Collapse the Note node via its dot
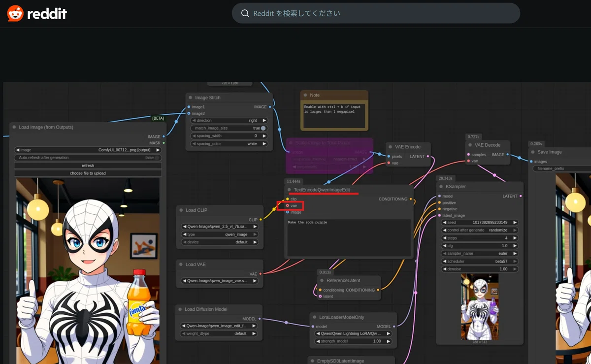The width and height of the screenshot is (591, 364). click(305, 95)
